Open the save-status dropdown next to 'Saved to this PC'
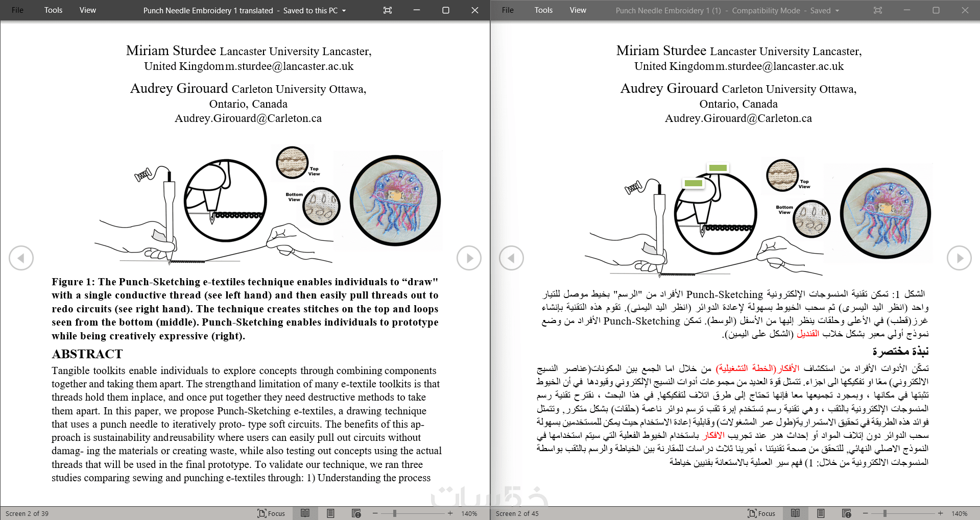The image size is (980, 520). coord(344,11)
